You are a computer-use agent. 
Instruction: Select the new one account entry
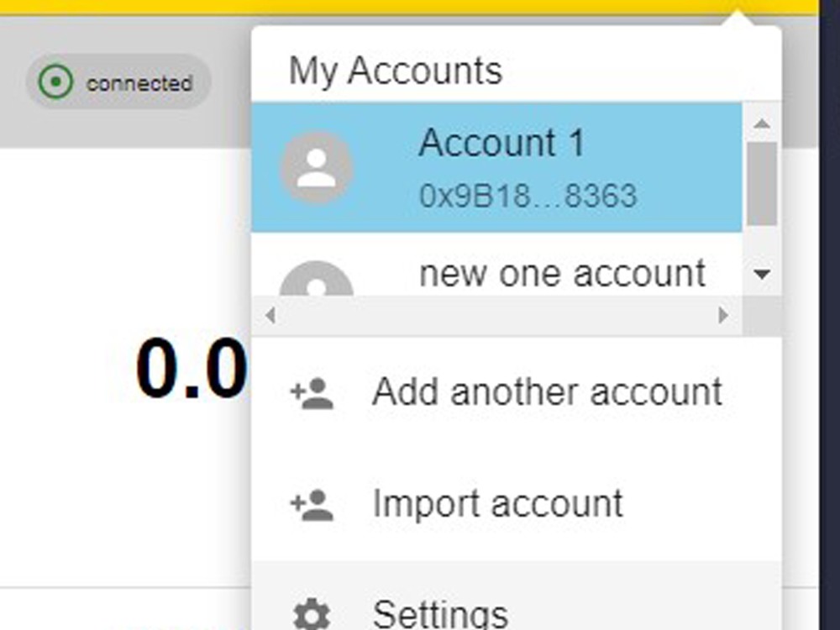pyautogui.click(x=496, y=265)
